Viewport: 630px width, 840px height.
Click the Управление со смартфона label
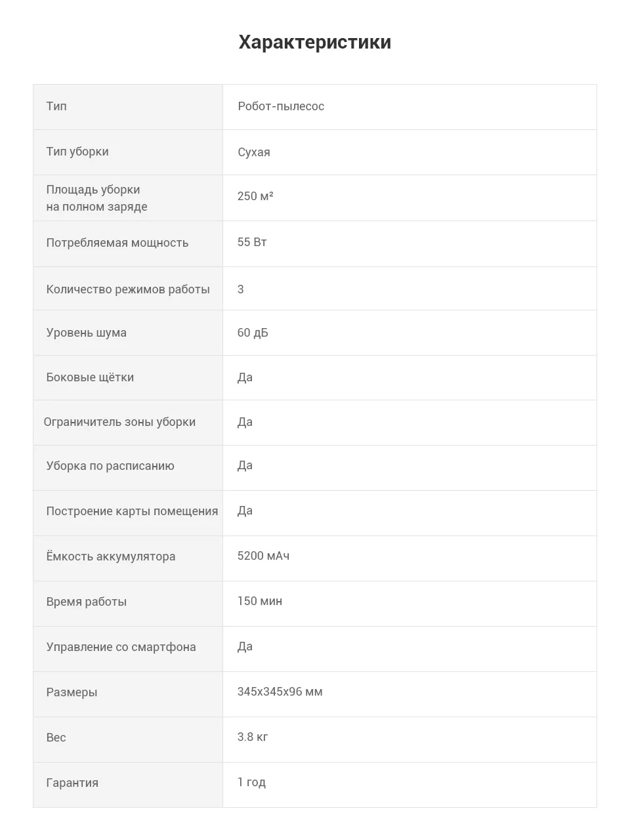pos(121,647)
